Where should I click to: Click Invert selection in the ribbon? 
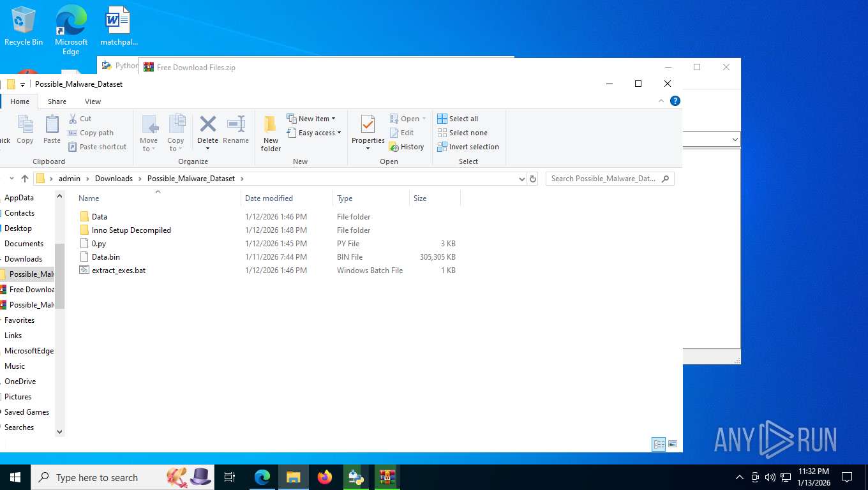(x=468, y=147)
